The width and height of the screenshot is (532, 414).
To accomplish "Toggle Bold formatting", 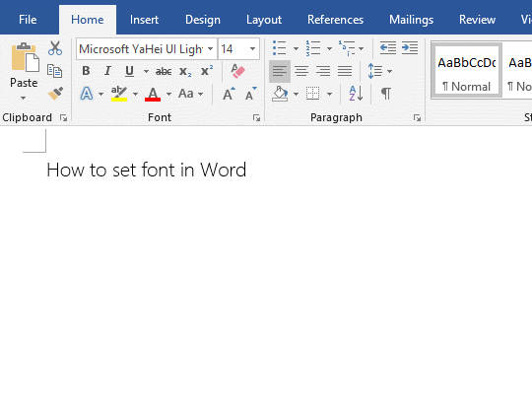I will [x=86, y=71].
